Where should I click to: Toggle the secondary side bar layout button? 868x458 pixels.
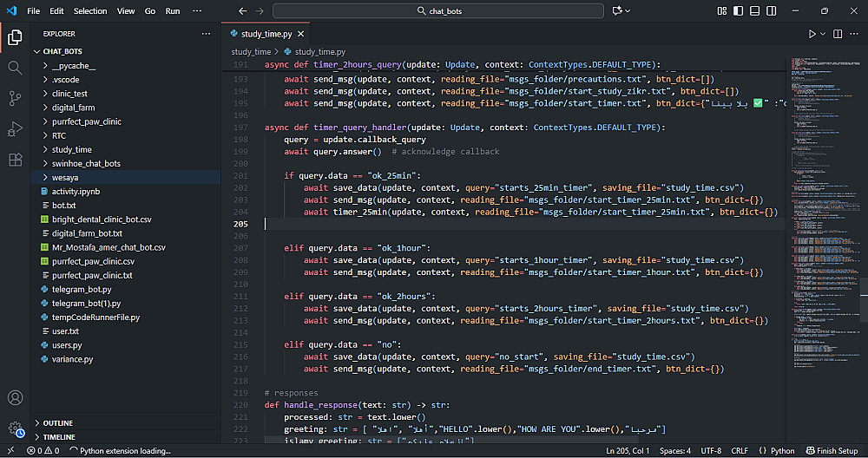click(769, 11)
